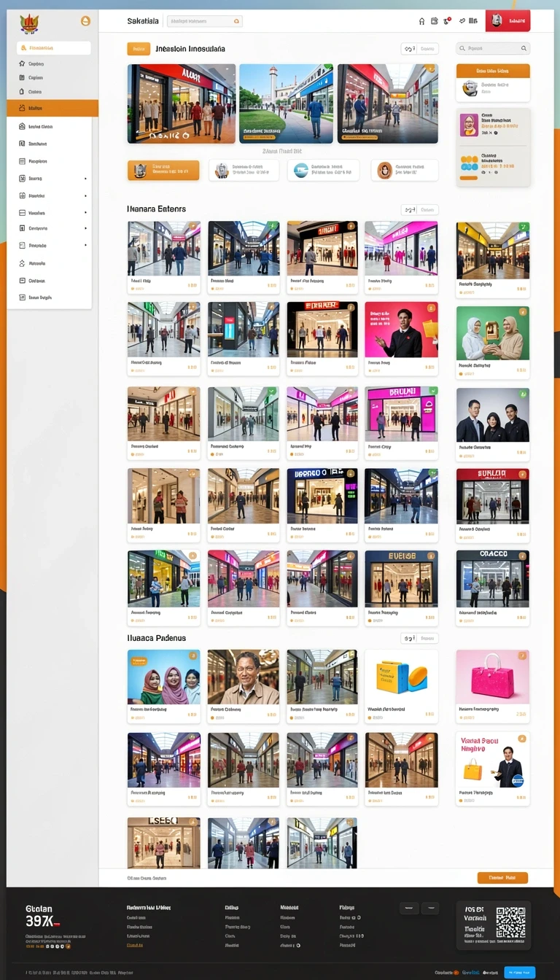Open the headphones icon in the top header

(421, 22)
